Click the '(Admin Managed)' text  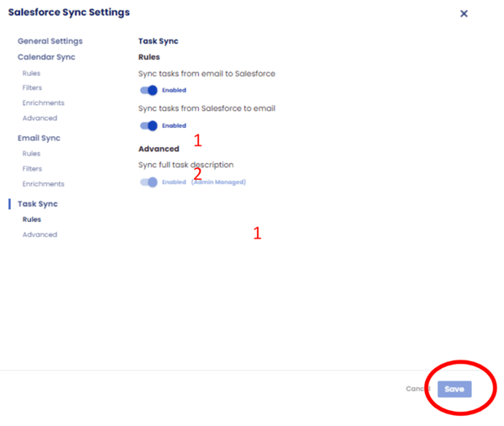(218, 182)
